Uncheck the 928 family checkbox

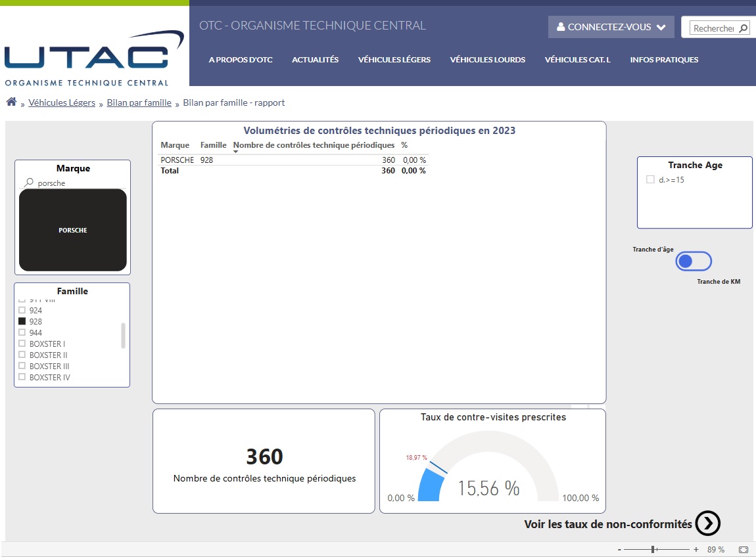point(22,321)
